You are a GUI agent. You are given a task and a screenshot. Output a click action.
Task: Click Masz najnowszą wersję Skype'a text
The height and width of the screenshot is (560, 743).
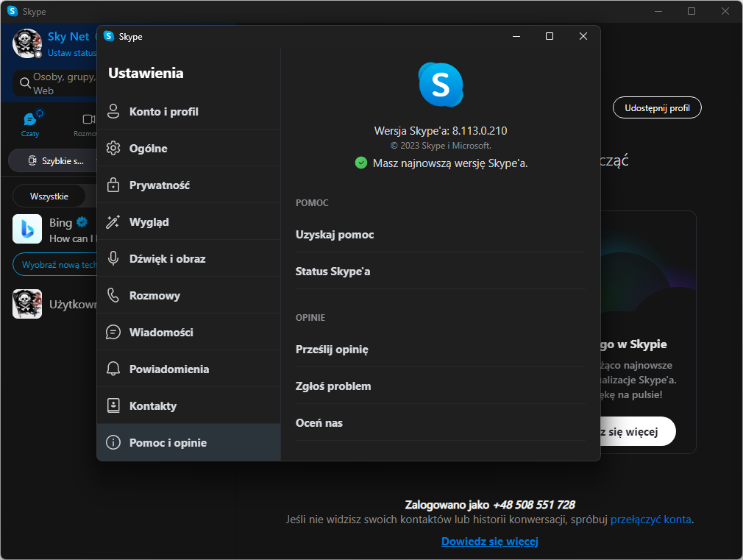[x=450, y=163]
